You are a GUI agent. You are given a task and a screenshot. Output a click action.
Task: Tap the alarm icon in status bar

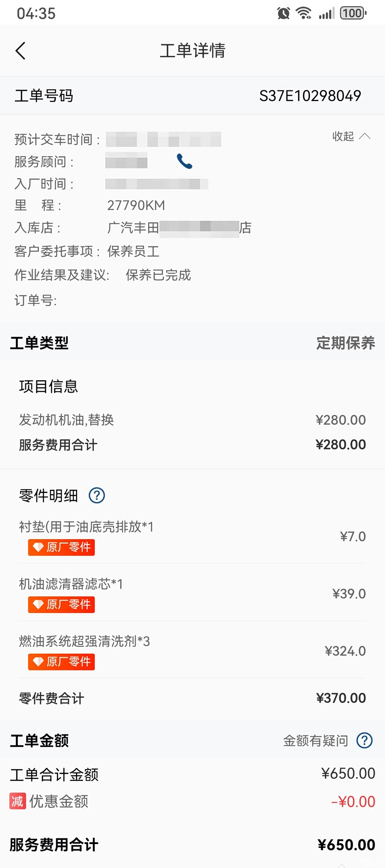point(283,13)
